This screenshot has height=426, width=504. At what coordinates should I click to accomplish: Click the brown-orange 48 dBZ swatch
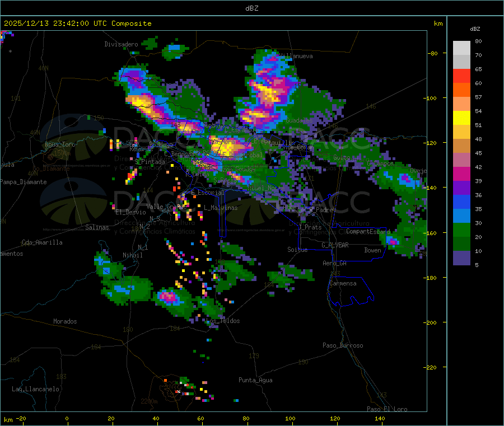(461, 146)
